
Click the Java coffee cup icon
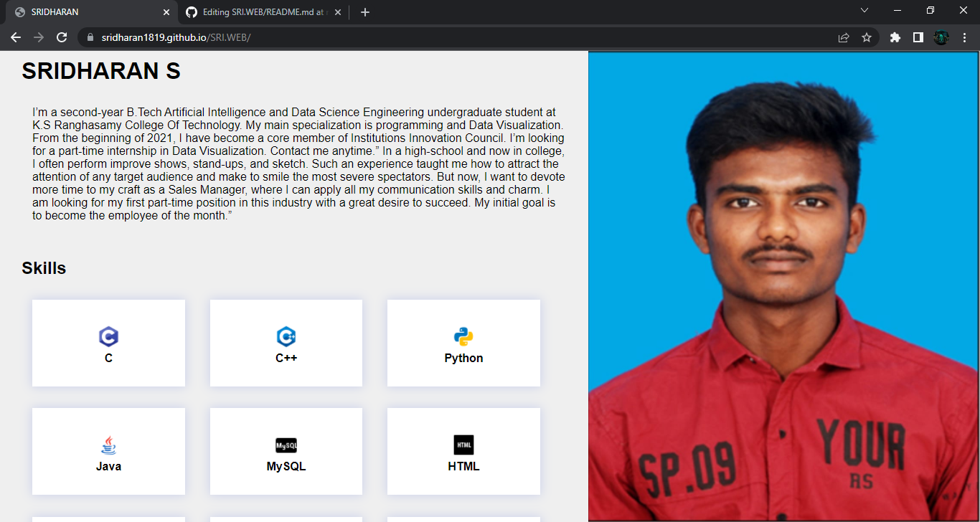coord(108,445)
